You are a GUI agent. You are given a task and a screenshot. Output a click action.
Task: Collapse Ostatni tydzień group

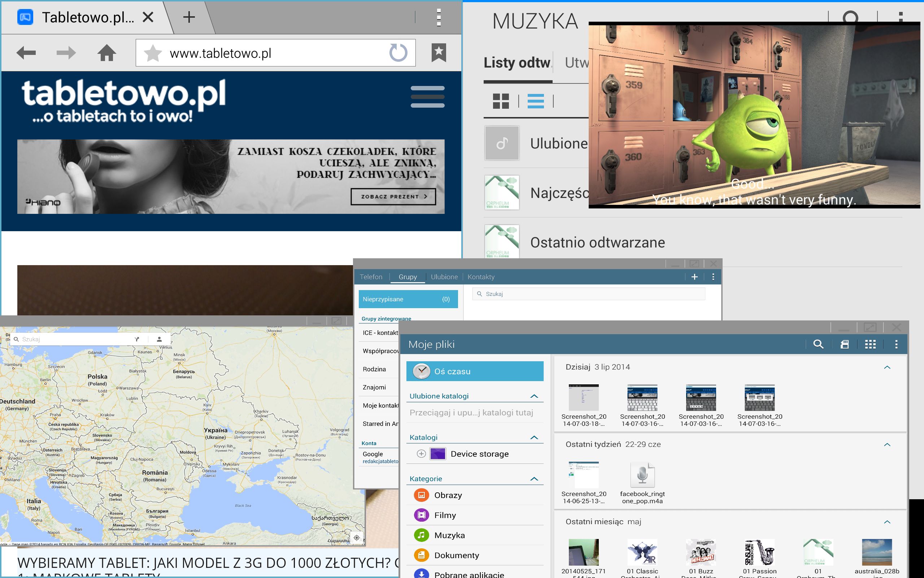(887, 444)
